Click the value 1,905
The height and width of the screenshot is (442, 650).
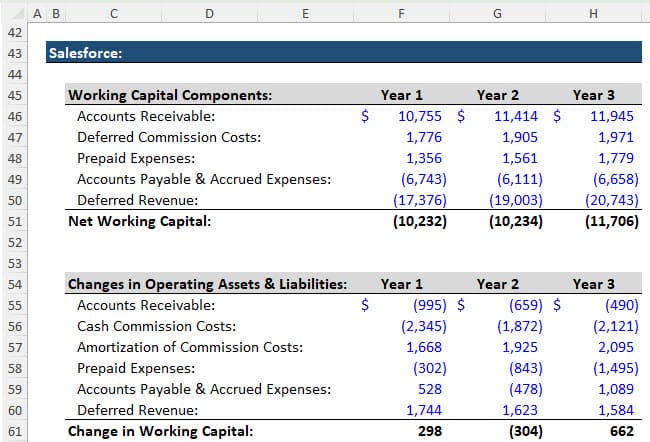pyautogui.click(x=520, y=137)
